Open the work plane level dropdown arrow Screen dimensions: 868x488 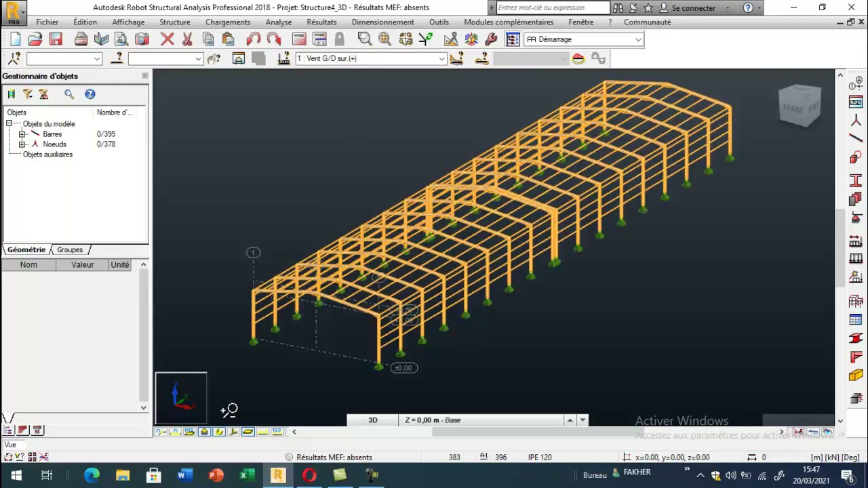point(583,420)
